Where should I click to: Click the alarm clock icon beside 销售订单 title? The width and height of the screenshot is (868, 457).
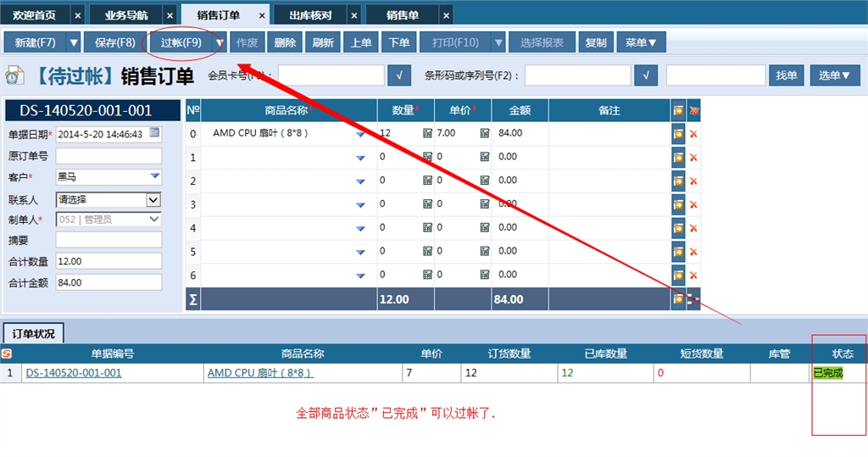coord(14,75)
